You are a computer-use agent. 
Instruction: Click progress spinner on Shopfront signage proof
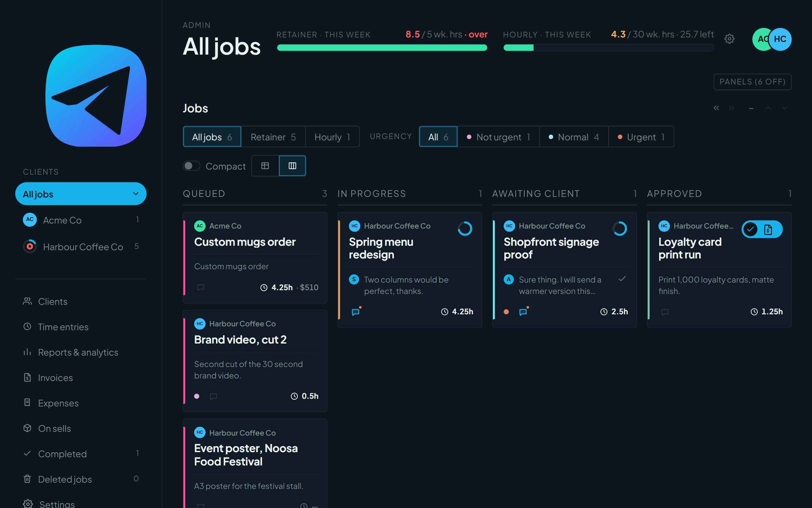620,229
